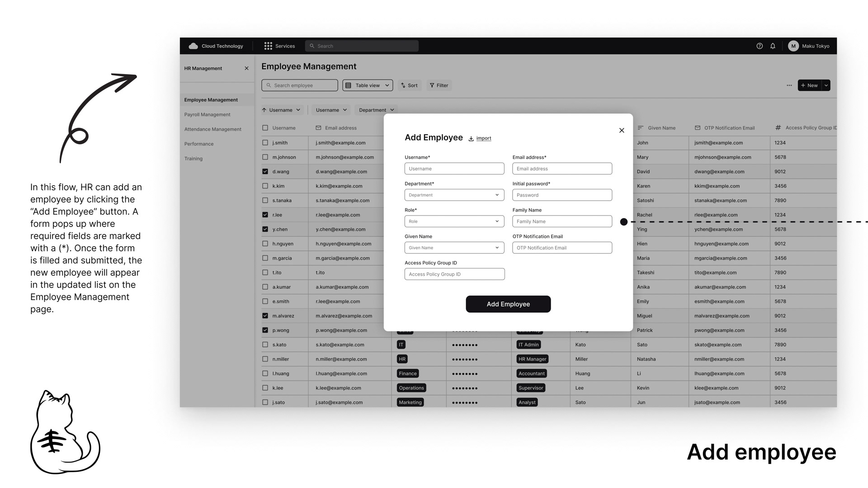Open the Services grid icon
The width and height of the screenshot is (868, 488).
point(268,46)
